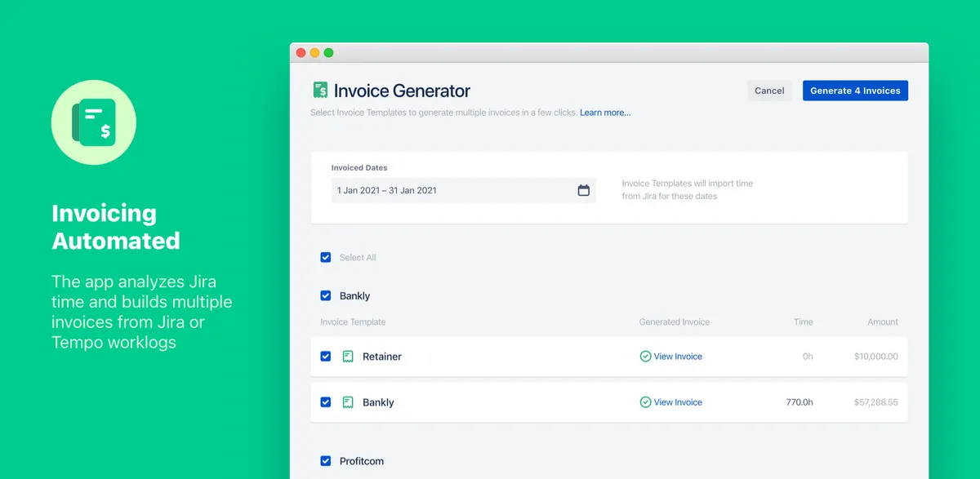
Task: Click the Retainer template name
Action: point(382,357)
